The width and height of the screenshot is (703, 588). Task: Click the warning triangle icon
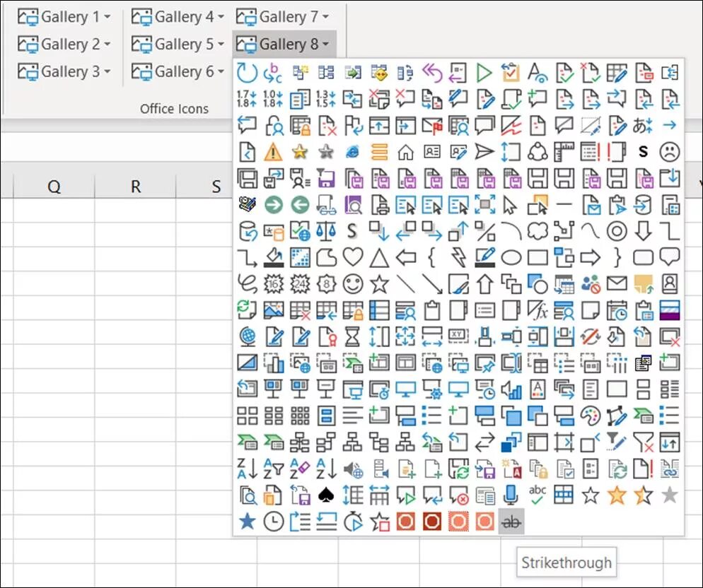[273, 153]
